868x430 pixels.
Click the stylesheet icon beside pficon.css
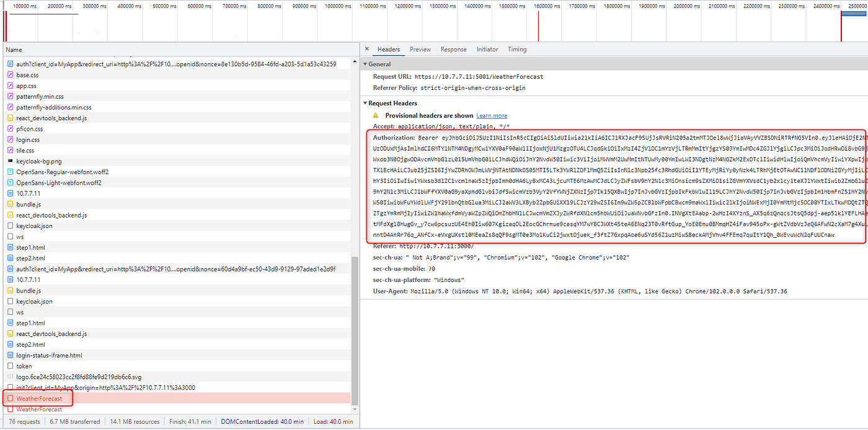[10, 129]
